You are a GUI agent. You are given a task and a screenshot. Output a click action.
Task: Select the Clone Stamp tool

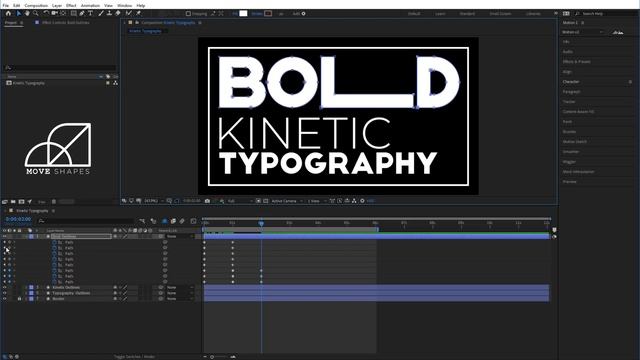coord(109,13)
